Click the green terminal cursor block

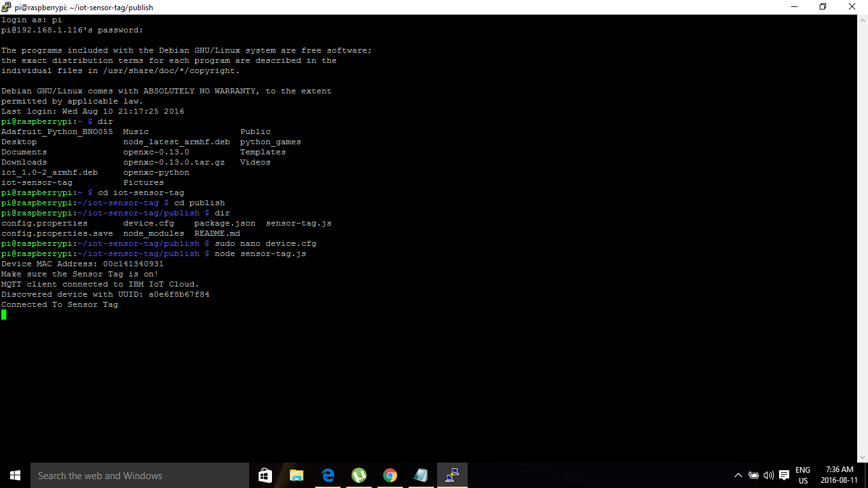click(4, 315)
